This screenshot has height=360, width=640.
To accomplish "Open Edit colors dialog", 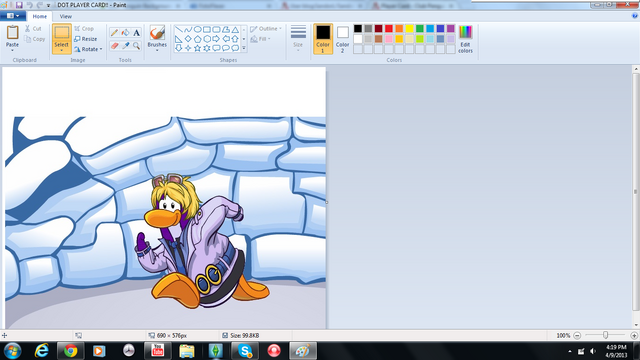I will coord(465,39).
